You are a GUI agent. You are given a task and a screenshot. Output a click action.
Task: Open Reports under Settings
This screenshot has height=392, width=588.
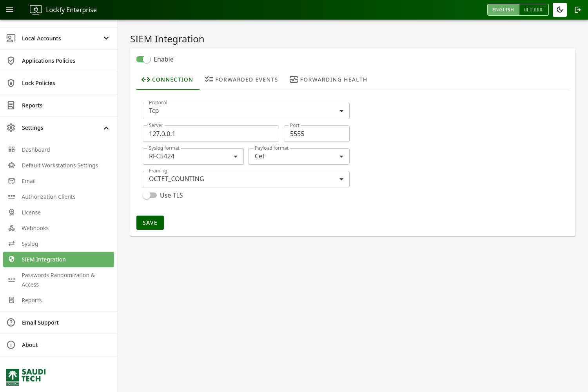click(x=58, y=300)
